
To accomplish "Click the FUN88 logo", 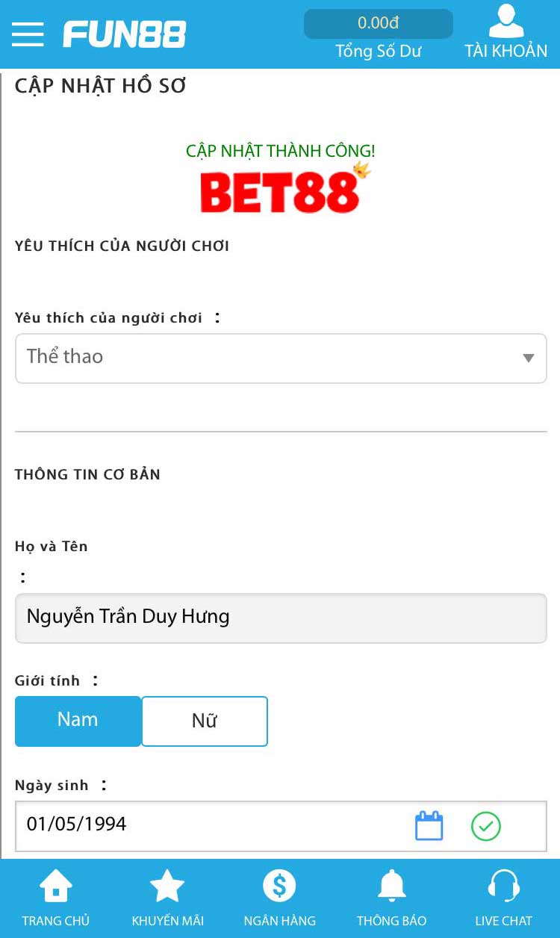I will [124, 33].
